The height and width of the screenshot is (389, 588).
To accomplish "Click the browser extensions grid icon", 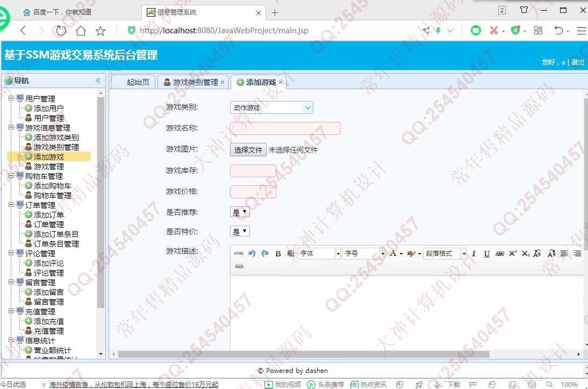I will 538,30.
